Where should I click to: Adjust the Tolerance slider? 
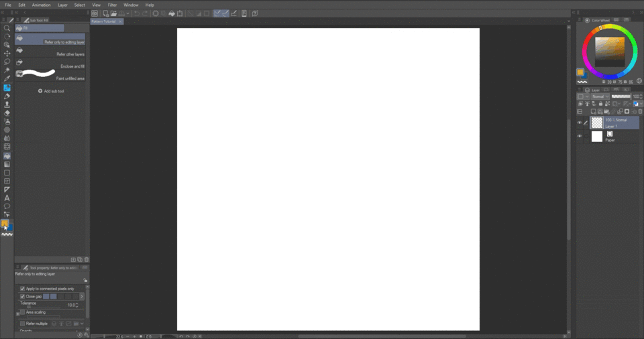(42, 307)
